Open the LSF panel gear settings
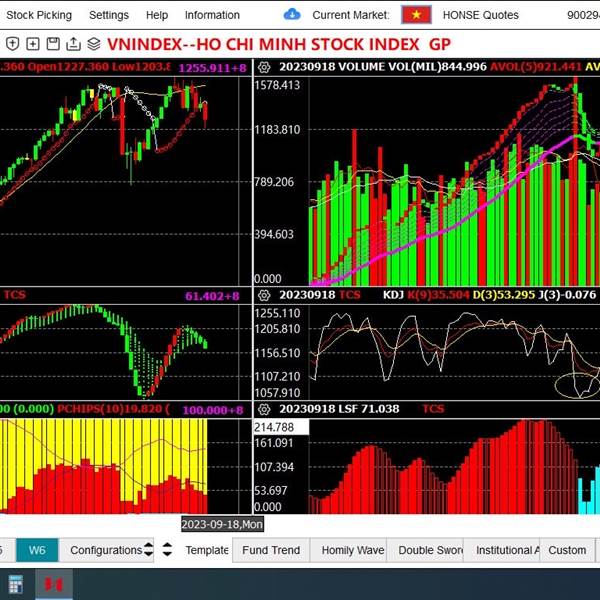The image size is (600, 600). coord(264,409)
